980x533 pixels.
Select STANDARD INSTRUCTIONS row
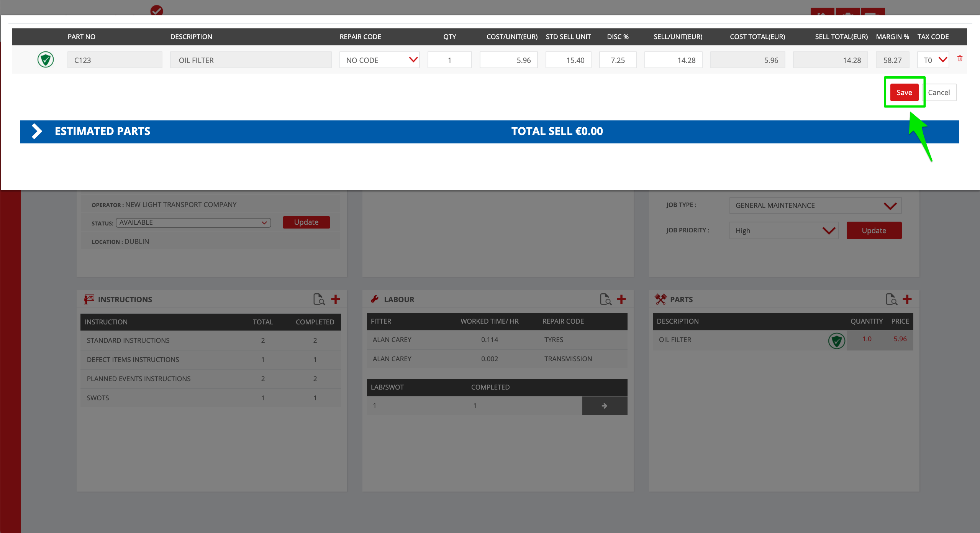(x=210, y=341)
